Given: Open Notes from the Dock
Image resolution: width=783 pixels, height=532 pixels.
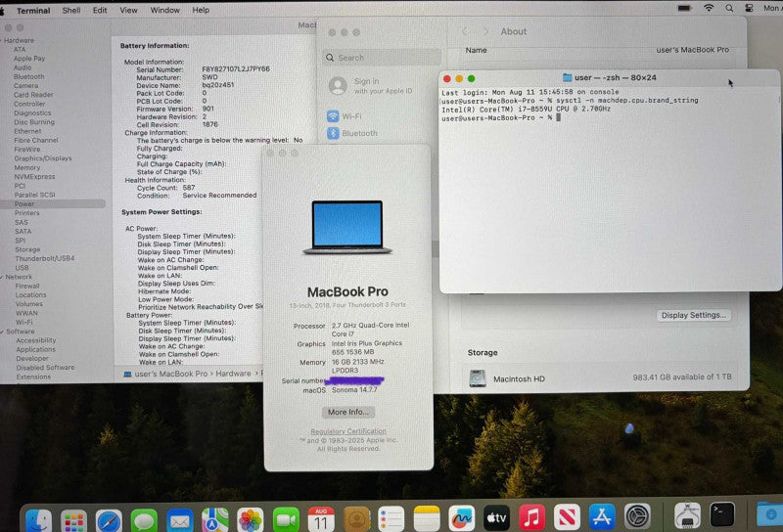Looking at the screenshot, I should click(x=427, y=520).
